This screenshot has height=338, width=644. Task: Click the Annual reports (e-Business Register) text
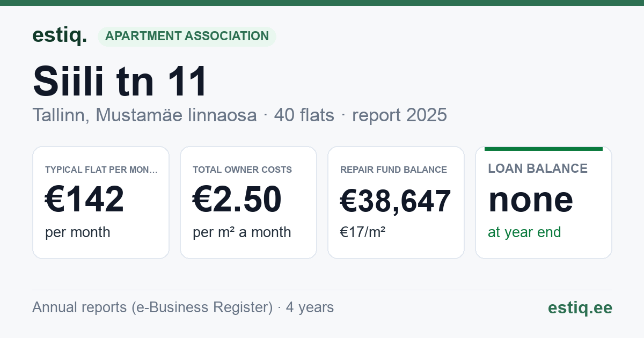(152, 307)
